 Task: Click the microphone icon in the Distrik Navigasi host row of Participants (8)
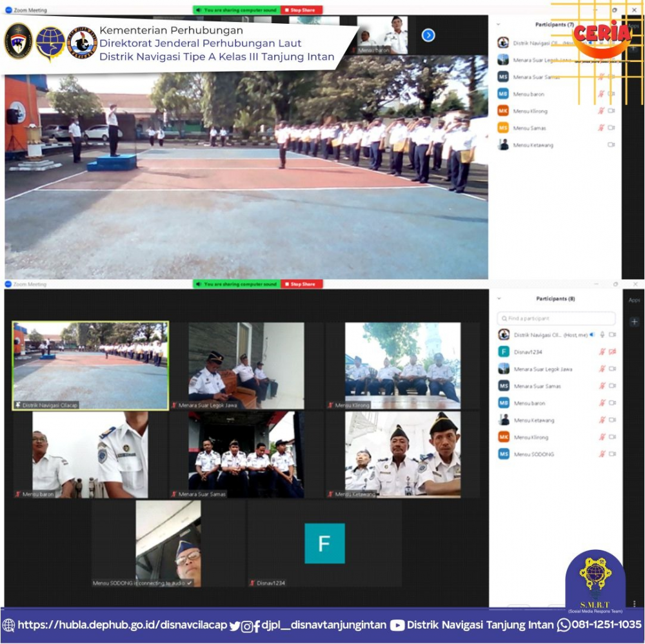(602, 335)
